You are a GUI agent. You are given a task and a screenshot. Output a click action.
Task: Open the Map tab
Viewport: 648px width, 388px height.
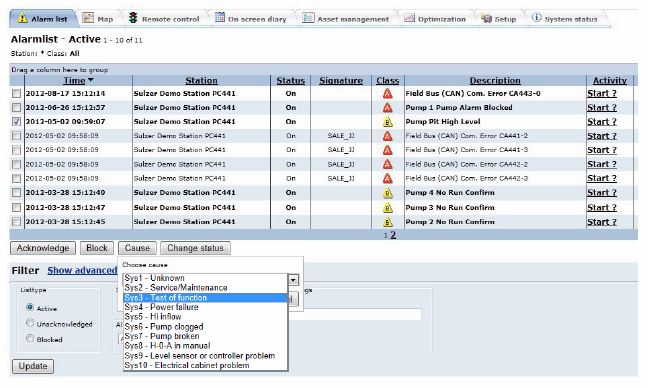coord(98,19)
